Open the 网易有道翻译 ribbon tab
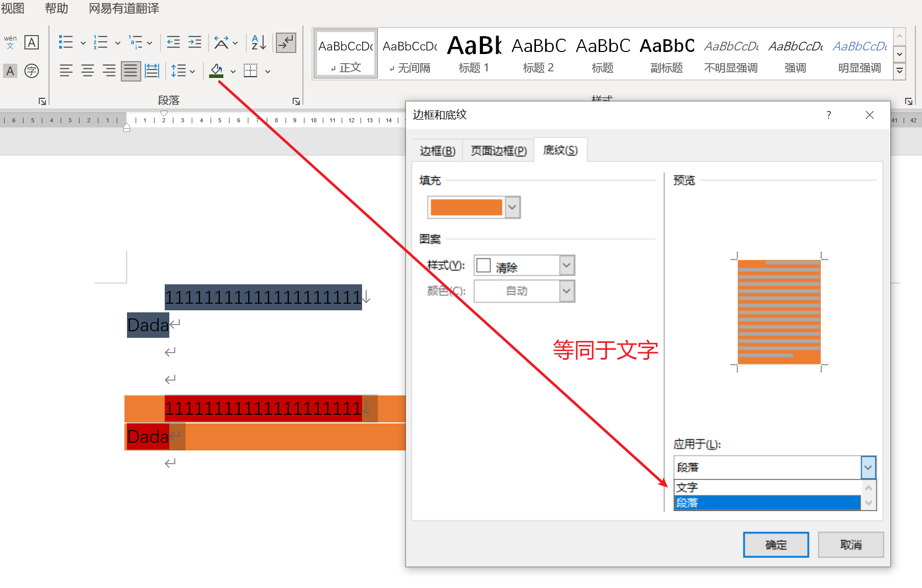The width and height of the screenshot is (922, 588). [x=124, y=8]
